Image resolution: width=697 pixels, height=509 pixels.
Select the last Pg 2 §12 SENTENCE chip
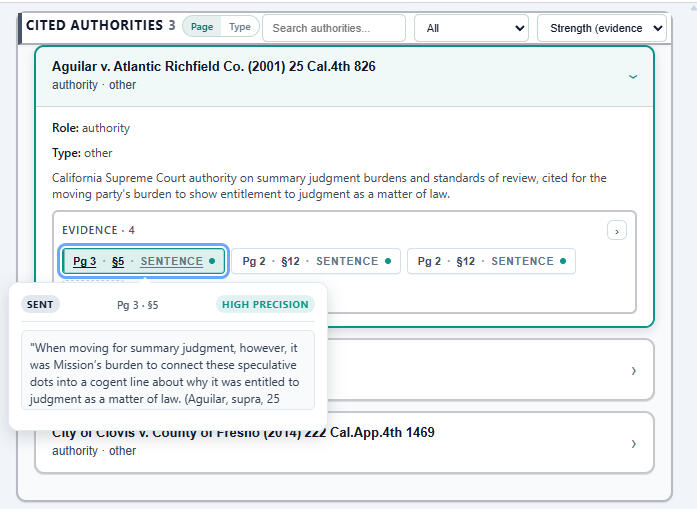pos(491,261)
